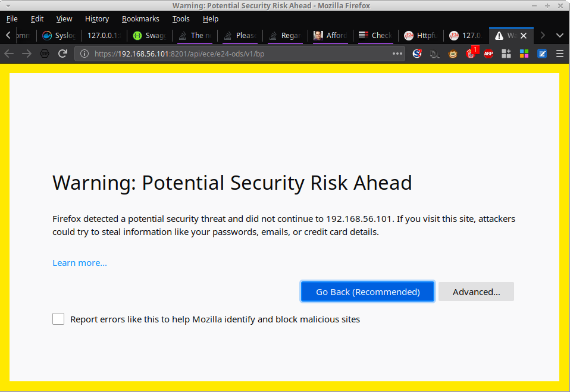Expand the Advanced… details section
The height and width of the screenshot is (392, 570).
coord(476,291)
